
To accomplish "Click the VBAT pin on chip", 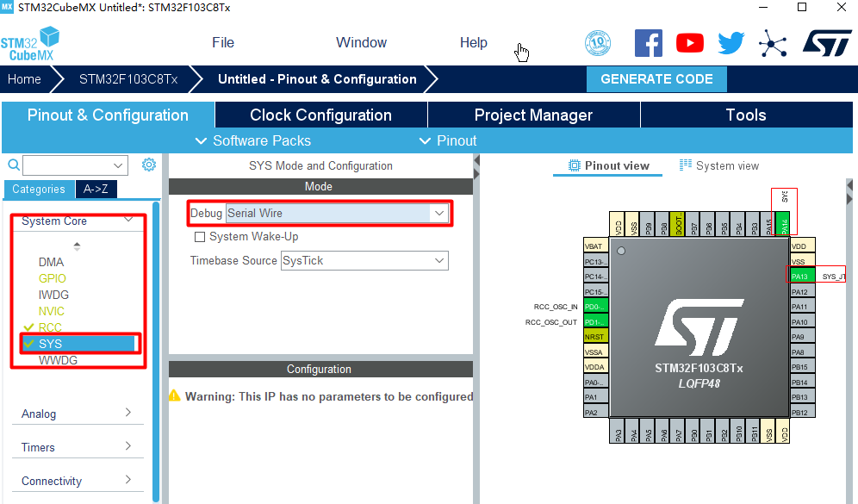I will click(596, 246).
